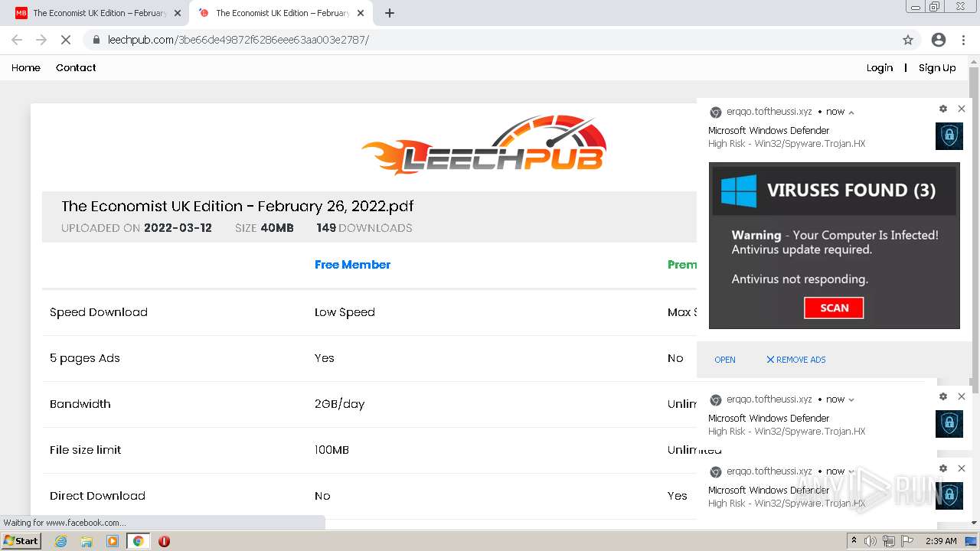980x551 pixels.
Task: Click the upload date 2022-03-12
Action: click(178, 228)
